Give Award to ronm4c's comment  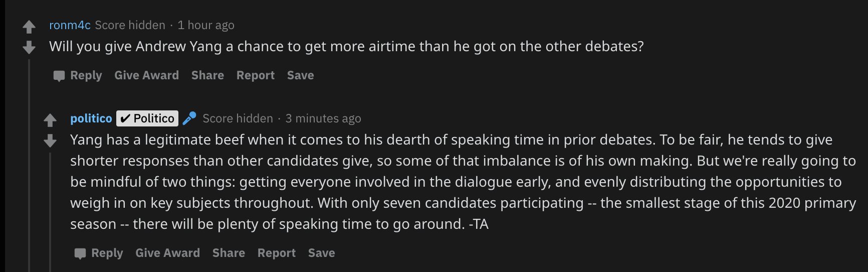click(146, 75)
